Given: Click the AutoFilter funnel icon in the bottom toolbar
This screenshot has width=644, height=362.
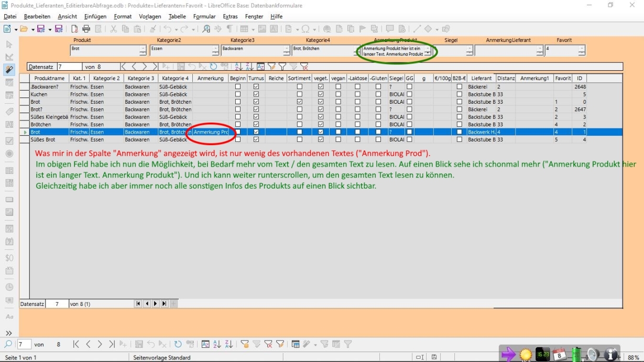Looking at the screenshot, I should coord(245,344).
